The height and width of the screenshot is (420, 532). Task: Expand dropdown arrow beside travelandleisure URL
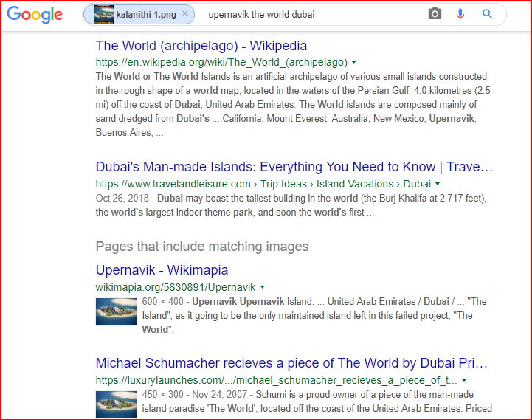tap(438, 184)
